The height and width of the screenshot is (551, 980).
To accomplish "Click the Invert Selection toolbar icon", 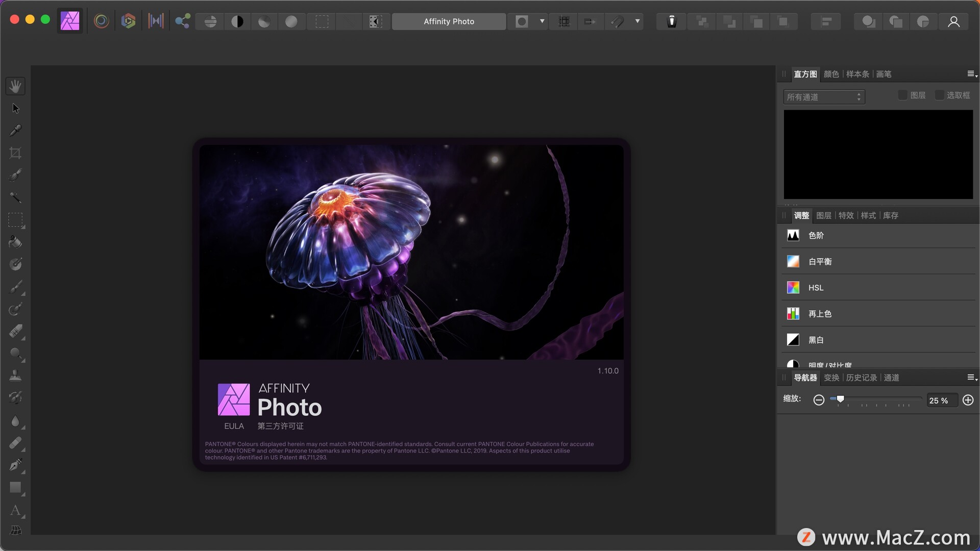I will 376,21.
